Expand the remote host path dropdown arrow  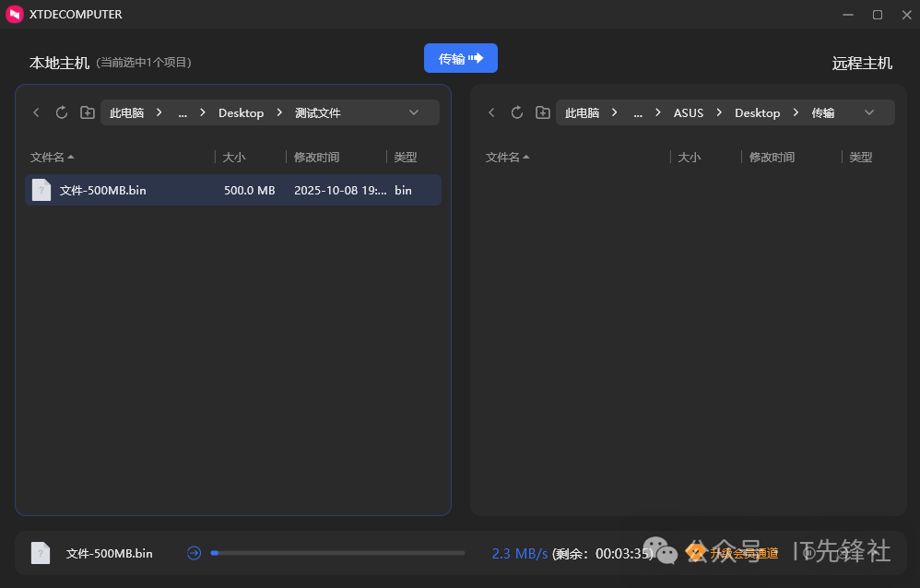tap(869, 112)
